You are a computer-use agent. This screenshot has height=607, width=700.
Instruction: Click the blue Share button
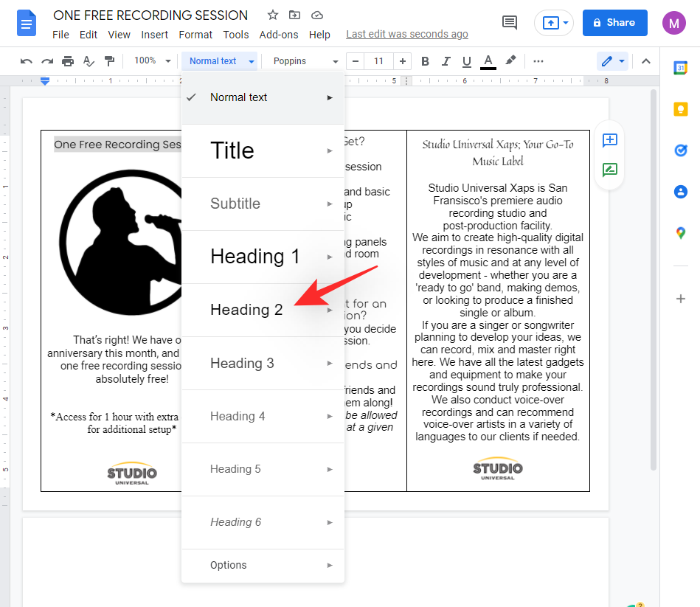(614, 23)
